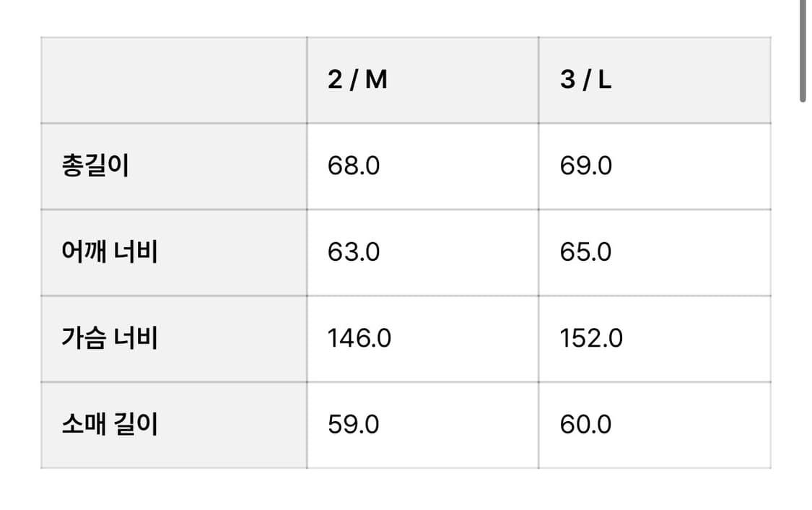Click the 68.0 total length cell
Screen dimensions: 812x510
tap(354, 166)
